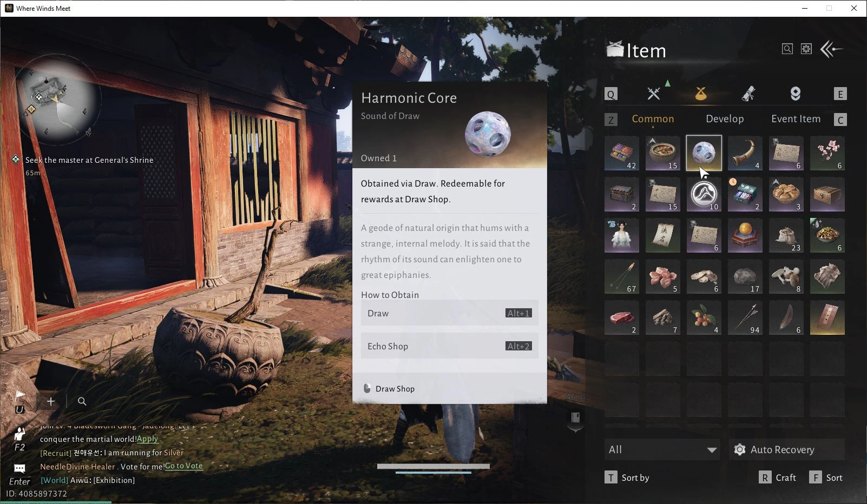Click the Sort by option
The width and height of the screenshot is (867, 504).
627,478
